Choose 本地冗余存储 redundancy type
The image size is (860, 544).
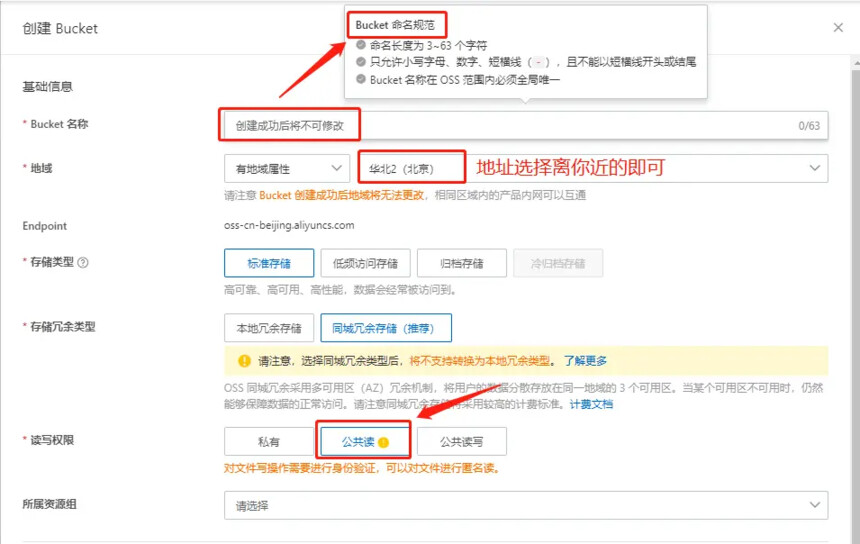[x=269, y=328]
